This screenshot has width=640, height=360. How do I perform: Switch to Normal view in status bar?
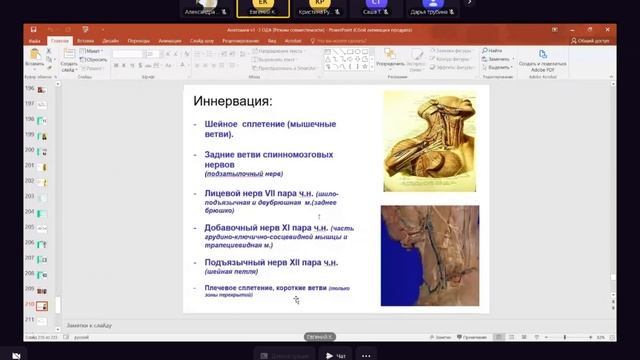499,337
